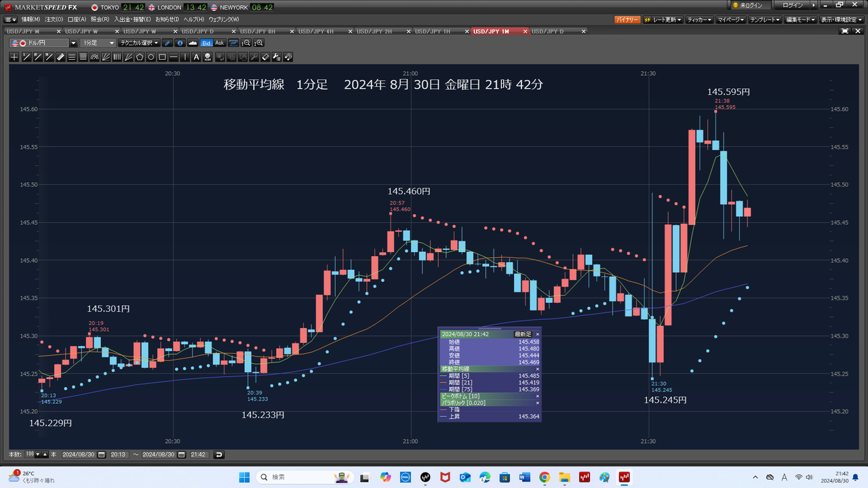Select the pentagon drawing tool
This screenshot has height=488, width=868.
coord(140,57)
